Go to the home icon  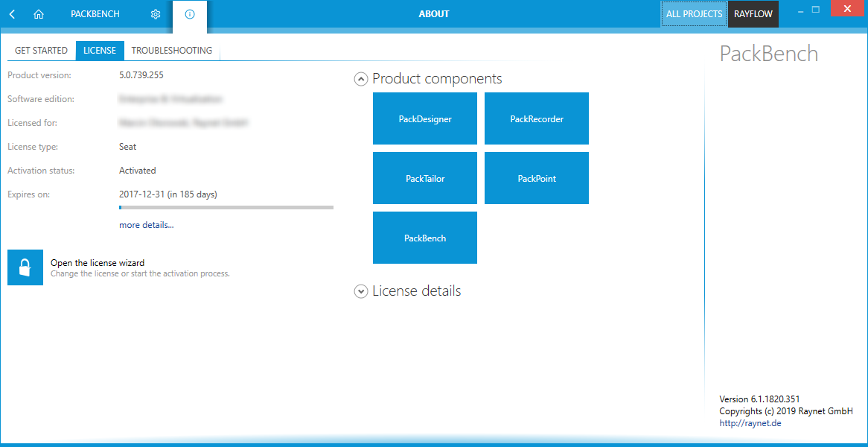(x=39, y=14)
